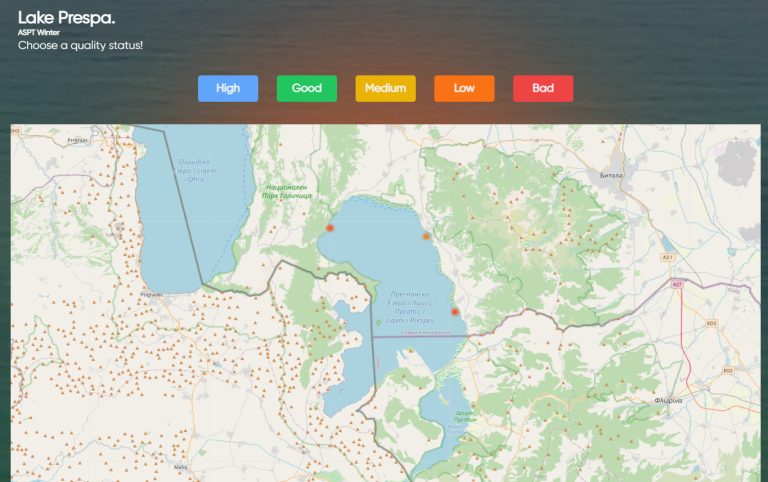The height and width of the screenshot is (482, 768).
Task: Click the Prrenjas town label
Action: click(x=77, y=140)
